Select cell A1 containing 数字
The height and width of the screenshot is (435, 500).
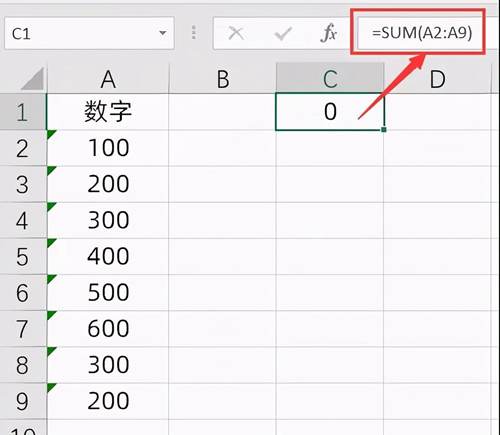[108, 112]
